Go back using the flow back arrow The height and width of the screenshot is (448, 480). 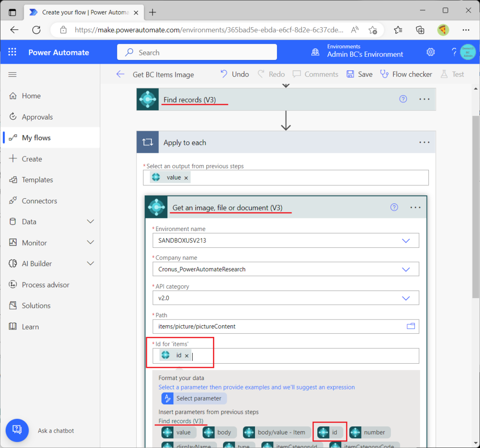coord(120,74)
